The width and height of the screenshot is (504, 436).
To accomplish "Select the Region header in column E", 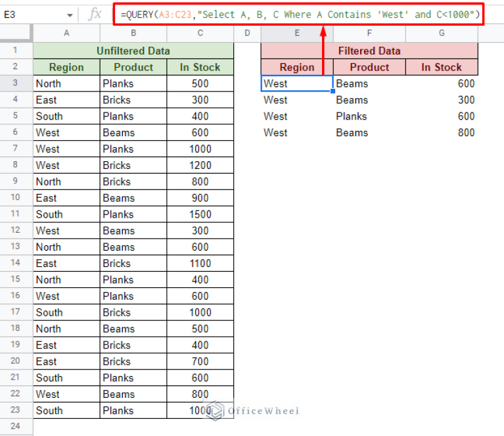I will [x=297, y=67].
